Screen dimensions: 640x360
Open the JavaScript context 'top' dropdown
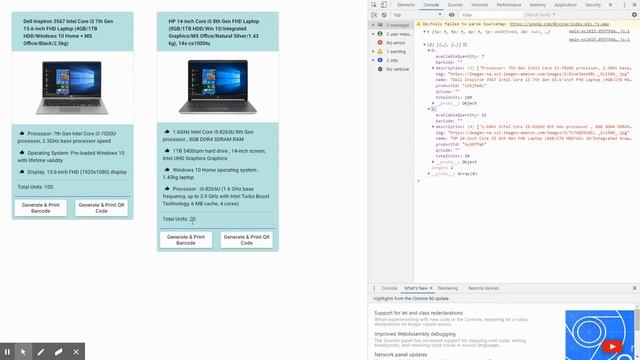click(x=418, y=15)
